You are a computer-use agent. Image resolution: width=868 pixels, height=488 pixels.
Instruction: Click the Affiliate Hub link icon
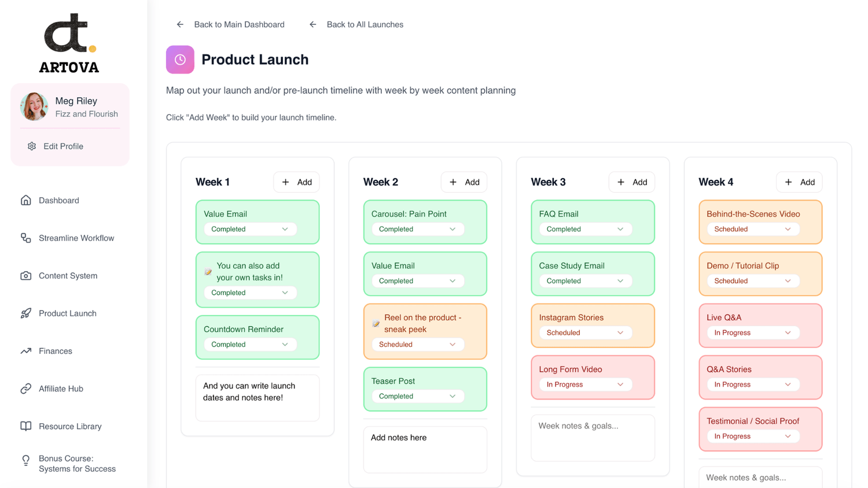pos(25,389)
